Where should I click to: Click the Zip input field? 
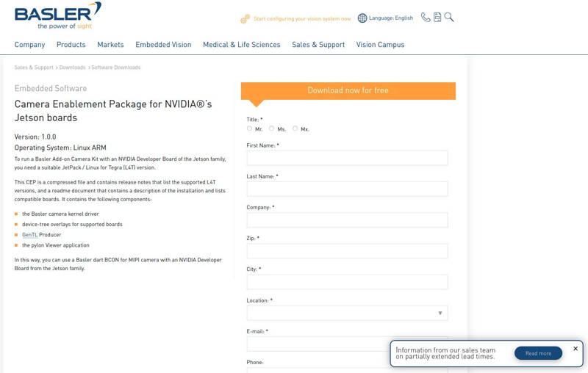[x=347, y=251]
